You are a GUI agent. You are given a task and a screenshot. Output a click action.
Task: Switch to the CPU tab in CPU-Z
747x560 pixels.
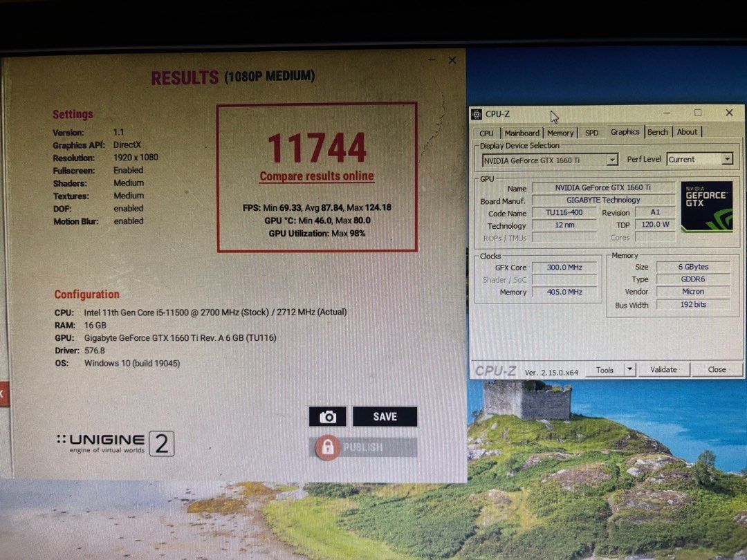click(486, 133)
